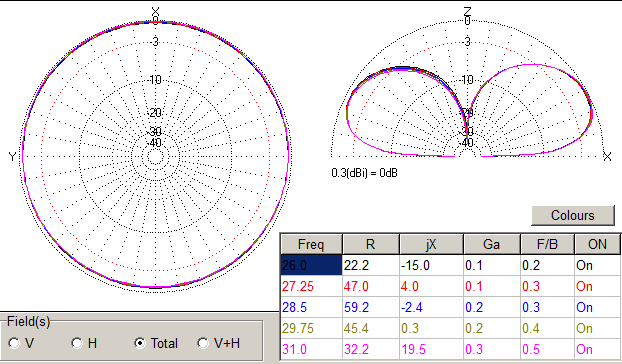Click the Freq column header
The image size is (622, 364).
click(x=311, y=244)
